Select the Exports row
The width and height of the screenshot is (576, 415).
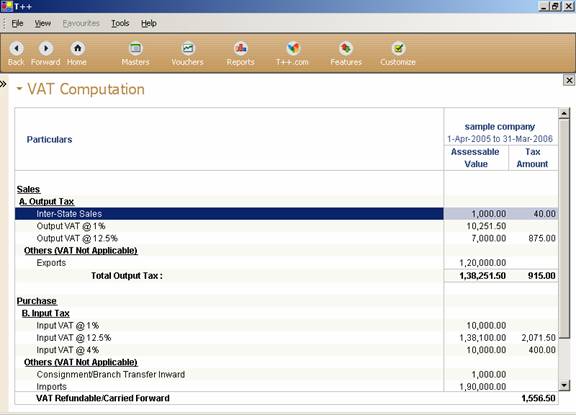(x=287, y=263)
